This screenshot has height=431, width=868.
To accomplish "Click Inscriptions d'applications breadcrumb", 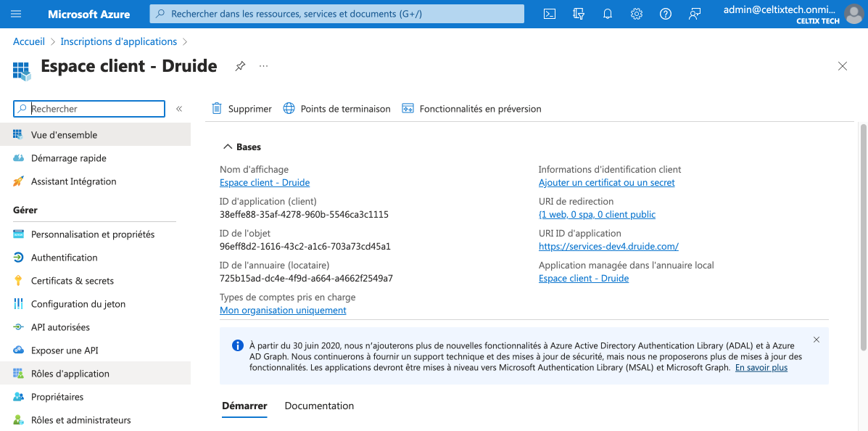I will 118,41.
